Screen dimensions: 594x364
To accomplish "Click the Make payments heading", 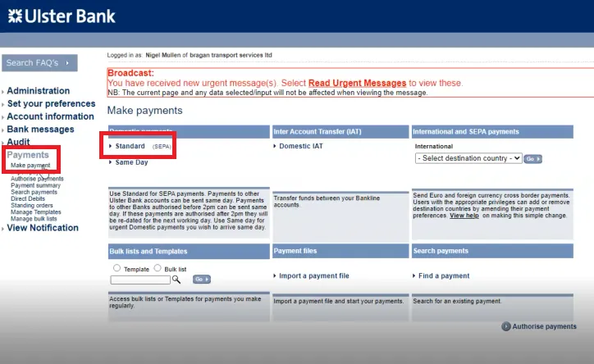I will pyautogui.click(x=144, y=111).
